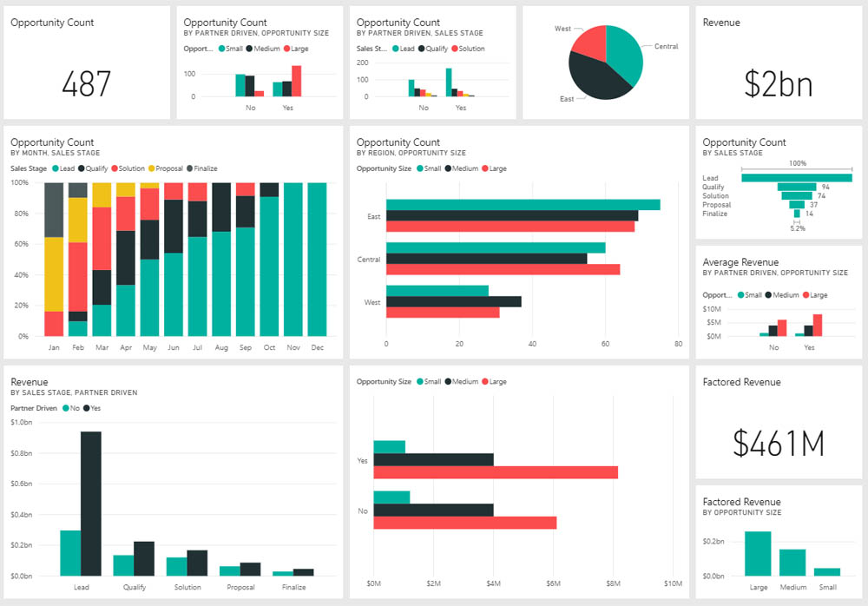The image size is (868, 606).
Task: Select the teal No bar for Proposal revenue
Action: (x=230, y=570)
